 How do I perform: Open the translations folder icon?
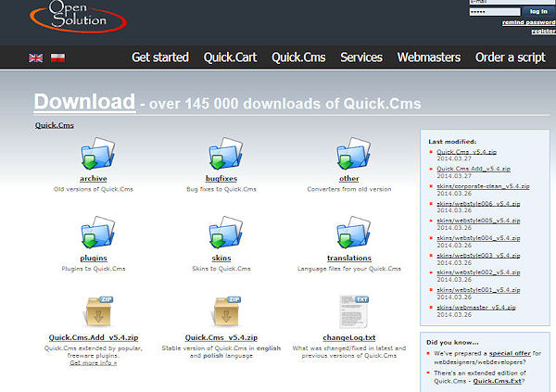pos(353,233)
